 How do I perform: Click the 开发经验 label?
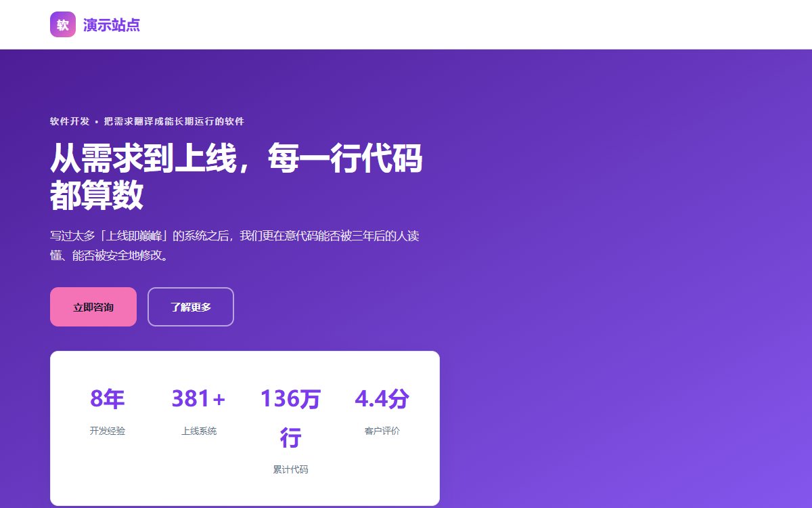point(108,431)
